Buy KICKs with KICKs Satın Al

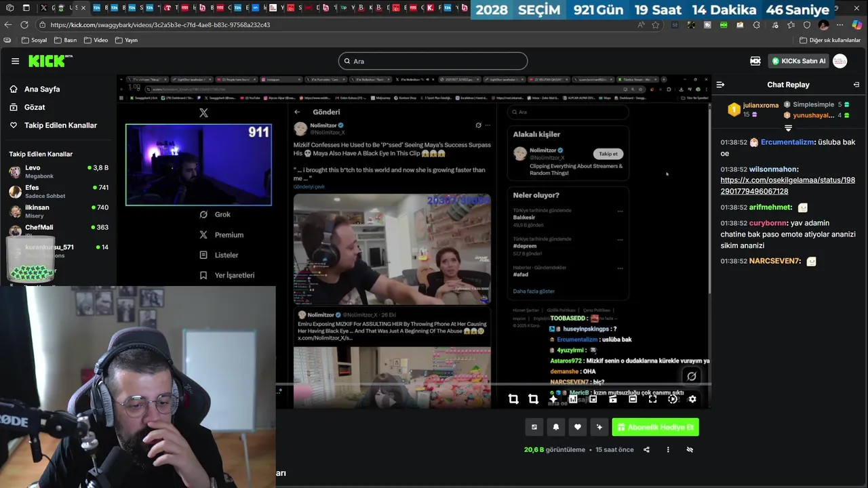coord(798,61)
